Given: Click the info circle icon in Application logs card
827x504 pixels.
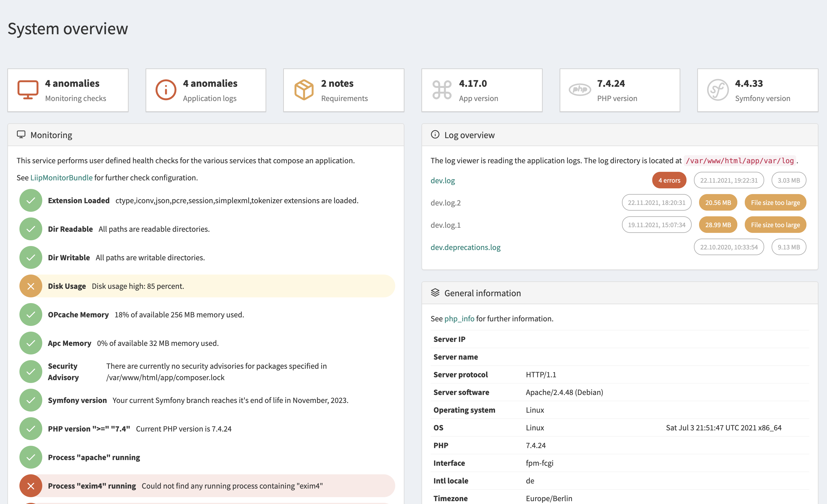Looking at the screenshot, I should point(166,90).
